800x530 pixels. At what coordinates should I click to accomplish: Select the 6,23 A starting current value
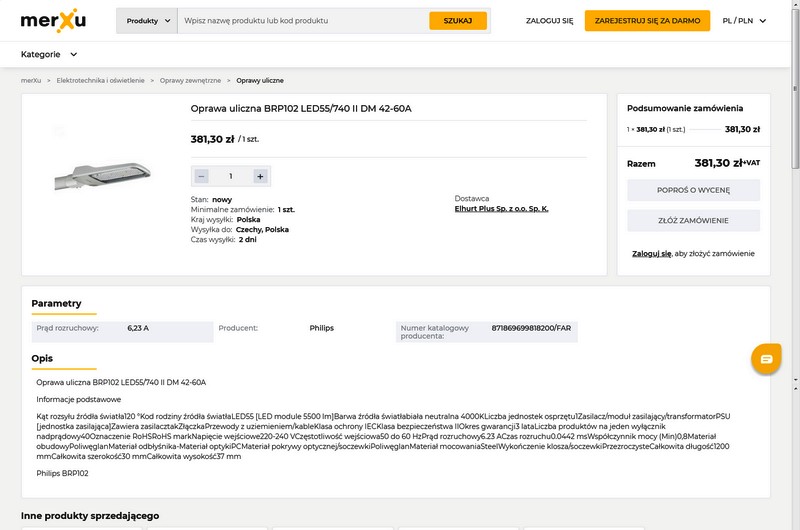(x=138, y=328)
